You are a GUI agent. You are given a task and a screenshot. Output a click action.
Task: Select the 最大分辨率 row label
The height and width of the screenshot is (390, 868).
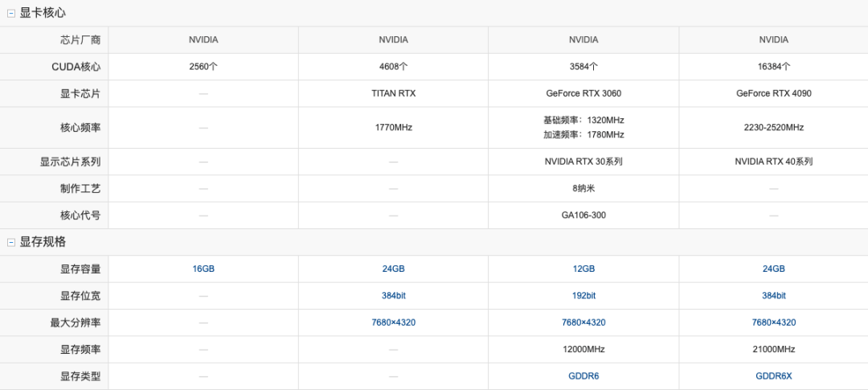[76, 322]
